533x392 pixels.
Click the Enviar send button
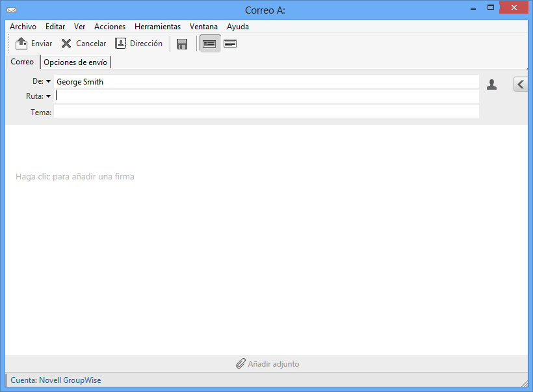pyautogui.click(x=34, y=44)
